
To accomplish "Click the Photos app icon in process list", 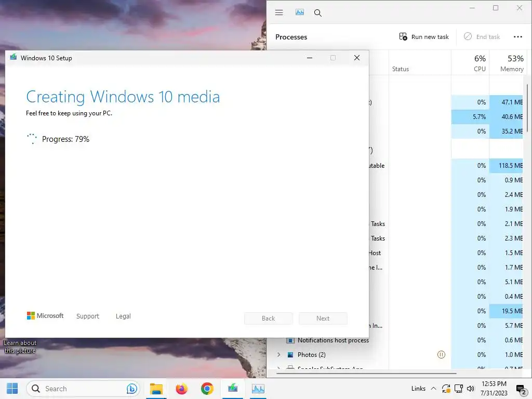I will [290, 354].
